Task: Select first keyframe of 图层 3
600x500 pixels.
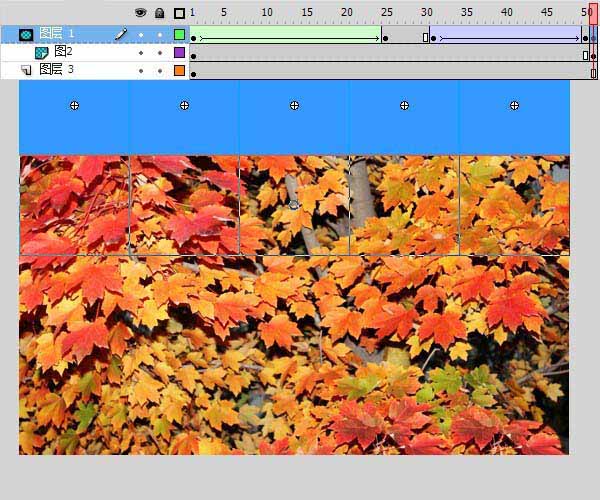Action: tap(194, 74)
